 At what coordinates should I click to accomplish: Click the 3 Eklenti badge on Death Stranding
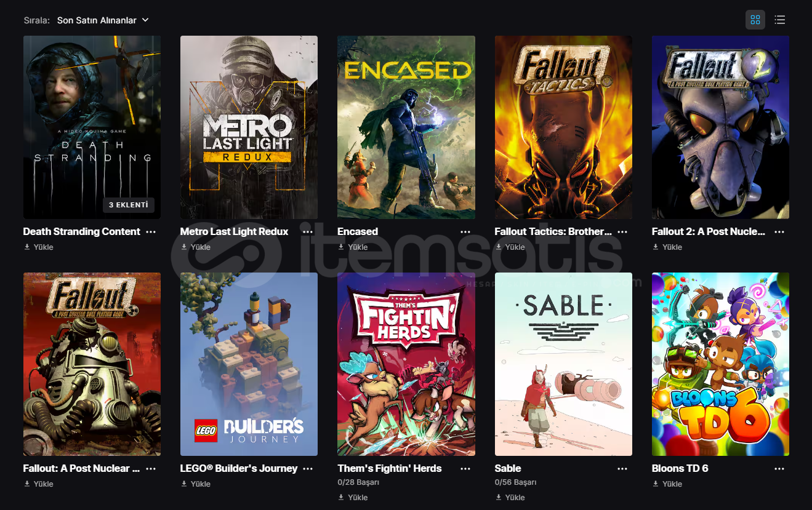(128, 205)
